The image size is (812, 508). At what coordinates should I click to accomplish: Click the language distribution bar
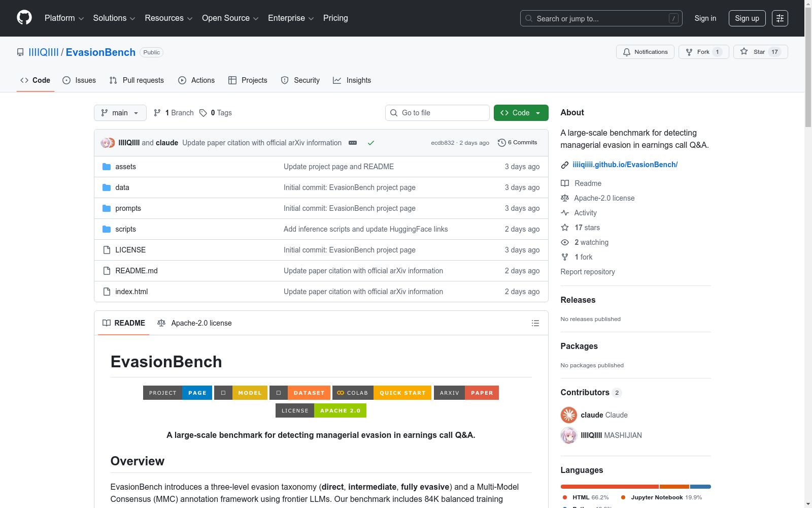635,487
